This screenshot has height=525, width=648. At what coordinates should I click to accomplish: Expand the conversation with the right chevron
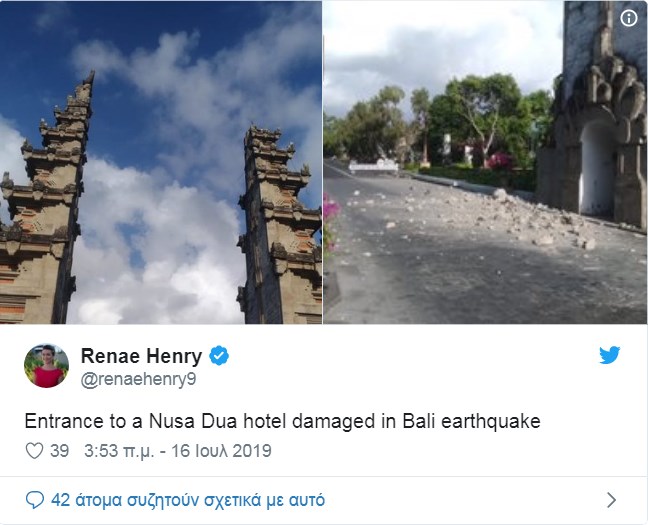point(612,500)
